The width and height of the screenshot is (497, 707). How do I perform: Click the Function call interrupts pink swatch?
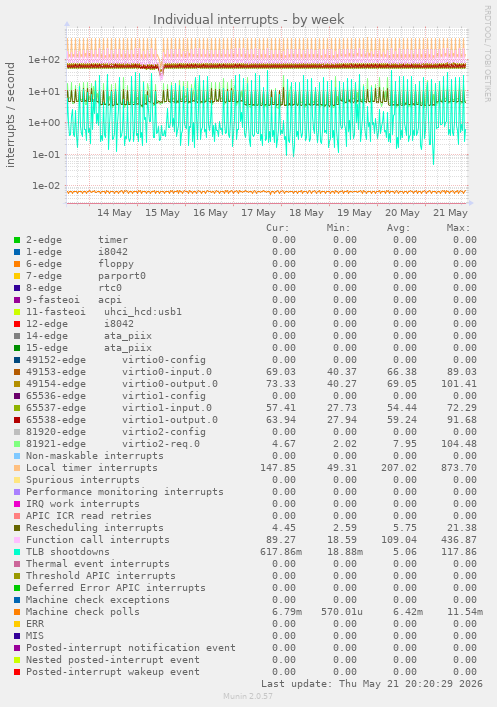coord(17,540)
